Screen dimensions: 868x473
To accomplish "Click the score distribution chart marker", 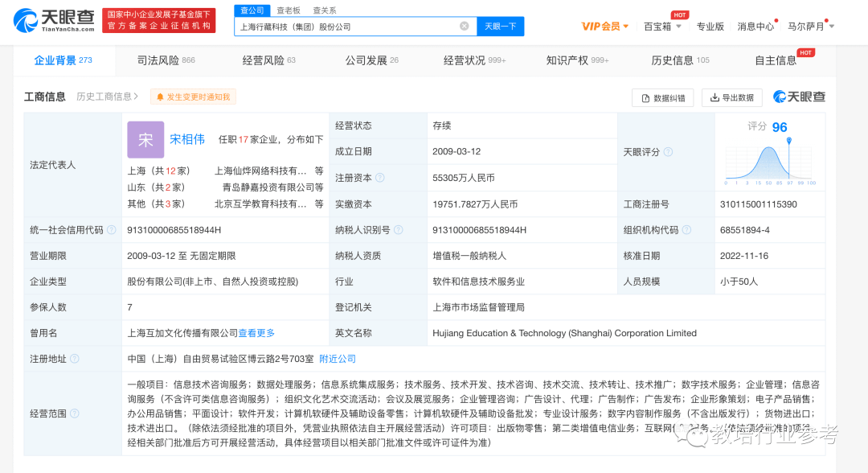I will 789,141.
